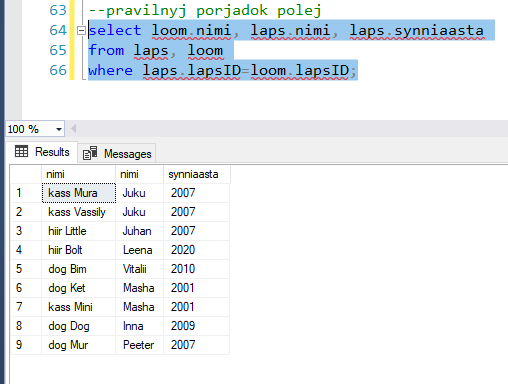Collapse the select statement outline box

click(x=81, y=31)
